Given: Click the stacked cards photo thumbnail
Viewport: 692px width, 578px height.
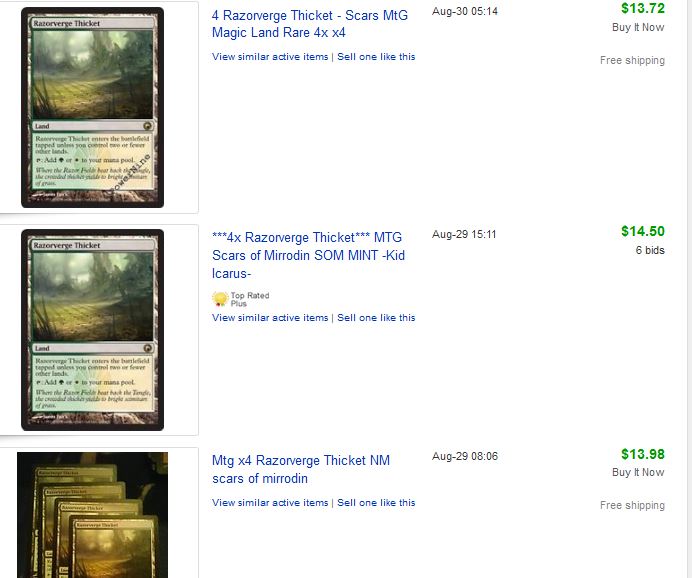Looking at the screenshot, I should point(92,515).
